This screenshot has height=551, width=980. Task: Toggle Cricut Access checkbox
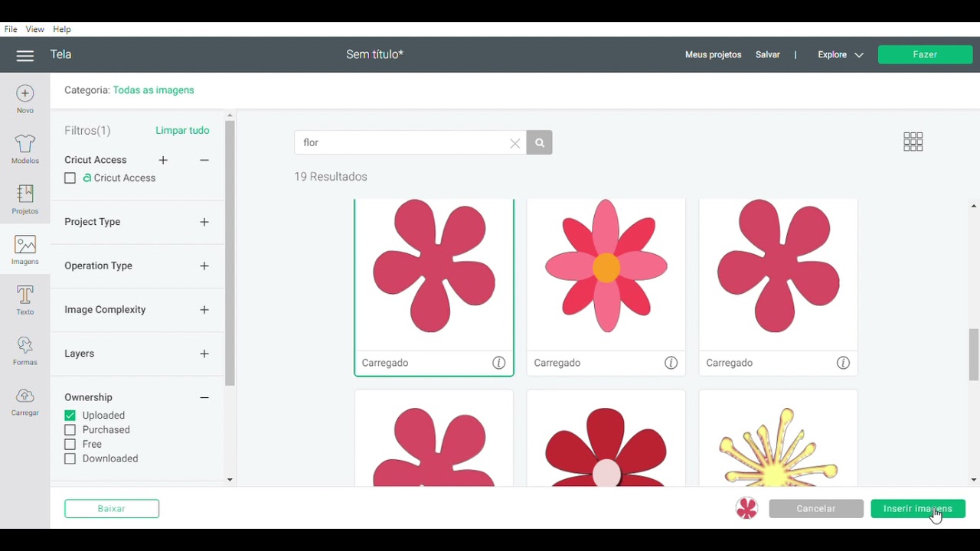70,178
